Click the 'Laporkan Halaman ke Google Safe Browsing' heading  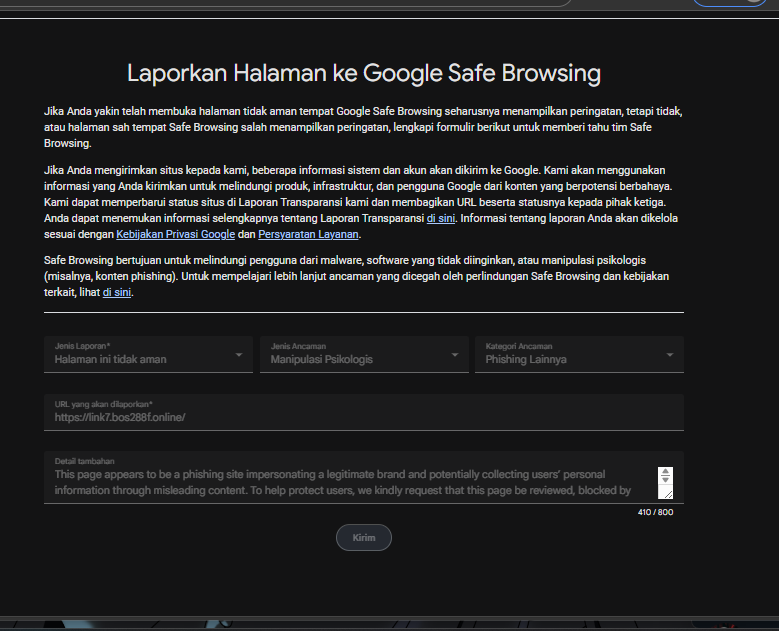[x=364, y=73]
